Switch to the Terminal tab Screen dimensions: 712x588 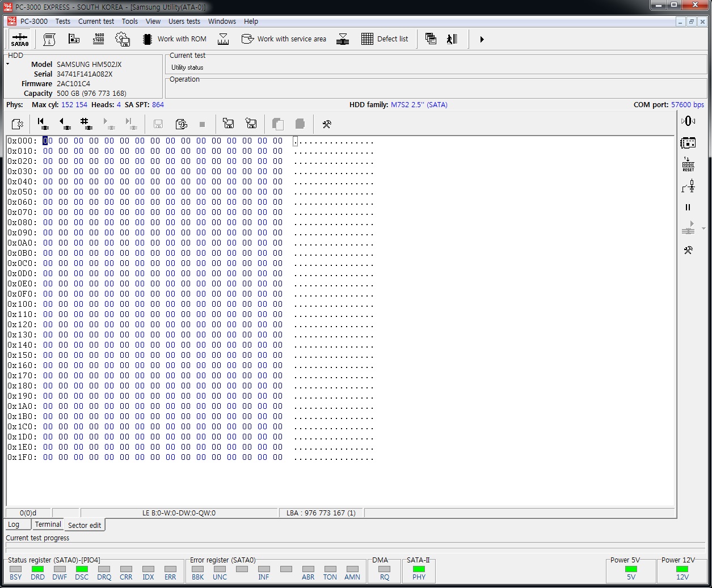click(48, 524)
